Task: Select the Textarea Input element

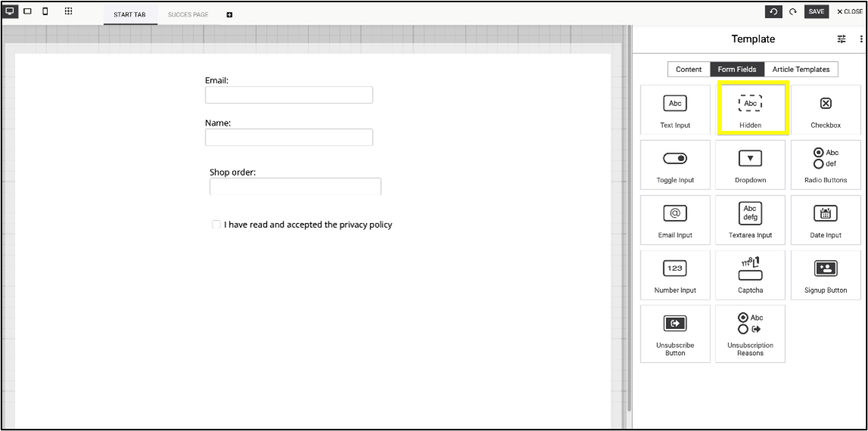Action: (x=750, y=219)
